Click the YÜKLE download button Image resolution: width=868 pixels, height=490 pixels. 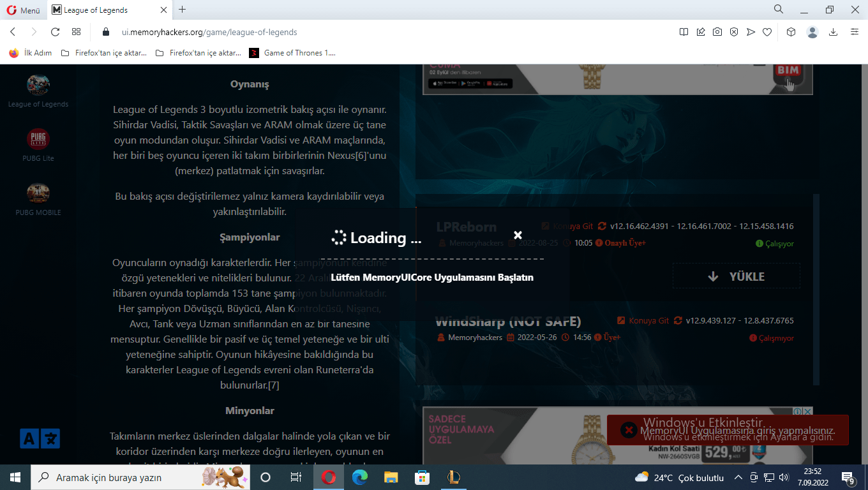coord(736,276)
